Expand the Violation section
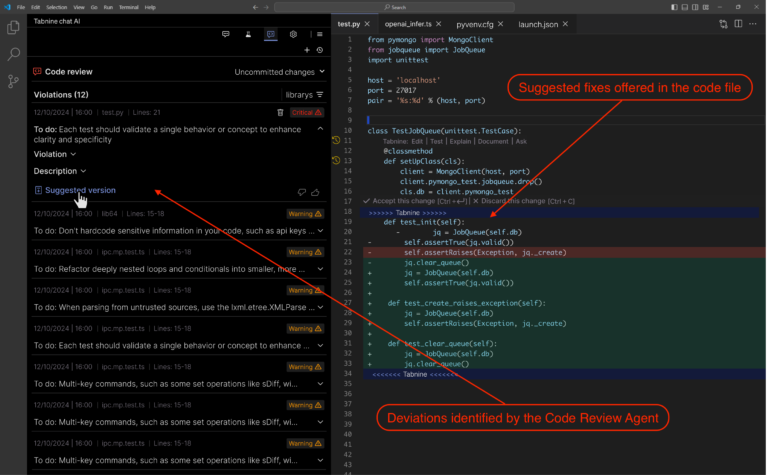The image size is (768, 475). pos(55,155)
